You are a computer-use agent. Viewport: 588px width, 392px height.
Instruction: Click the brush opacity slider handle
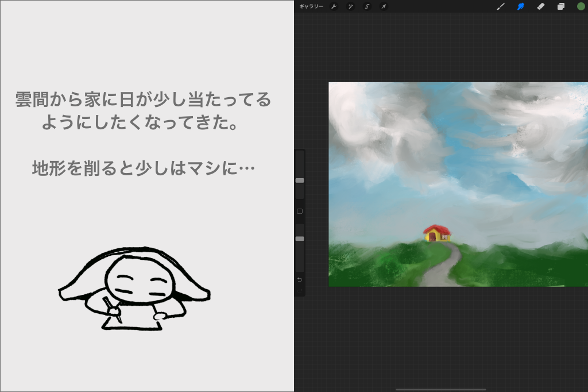coord(300,239)
